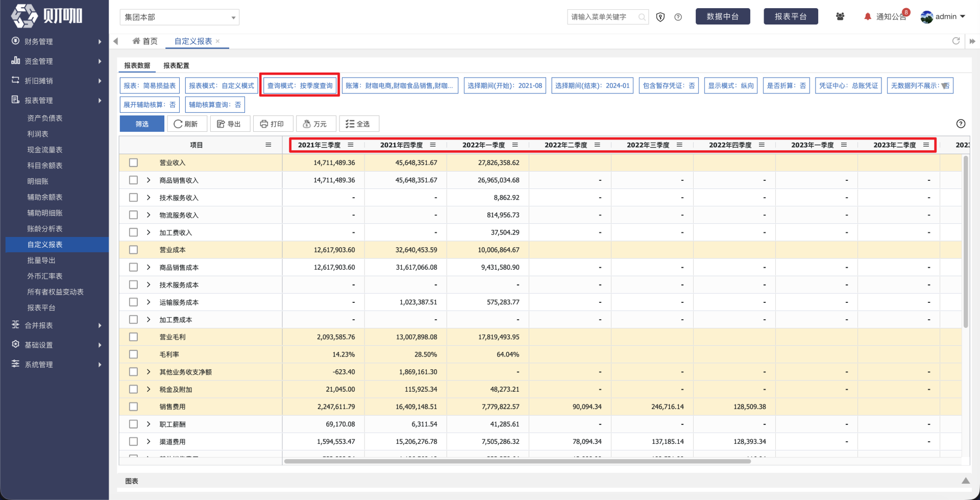Image resolution: width=980 pixels, height=500 pixels.
Task: Expand the 物流服务收入 row
Action: point(149,215)
